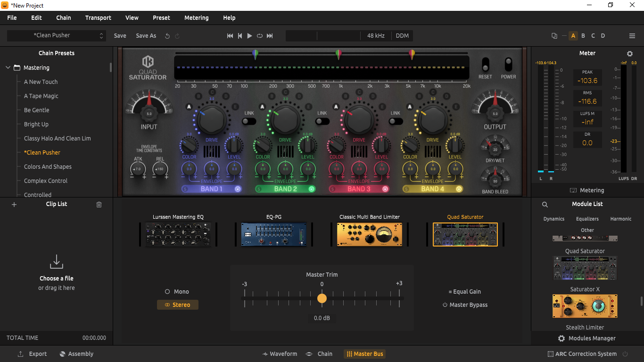Delete clips with the trash icon
The width and height of the screenshot is (644, 362).
pyautogui.click(x=99, y=205)
